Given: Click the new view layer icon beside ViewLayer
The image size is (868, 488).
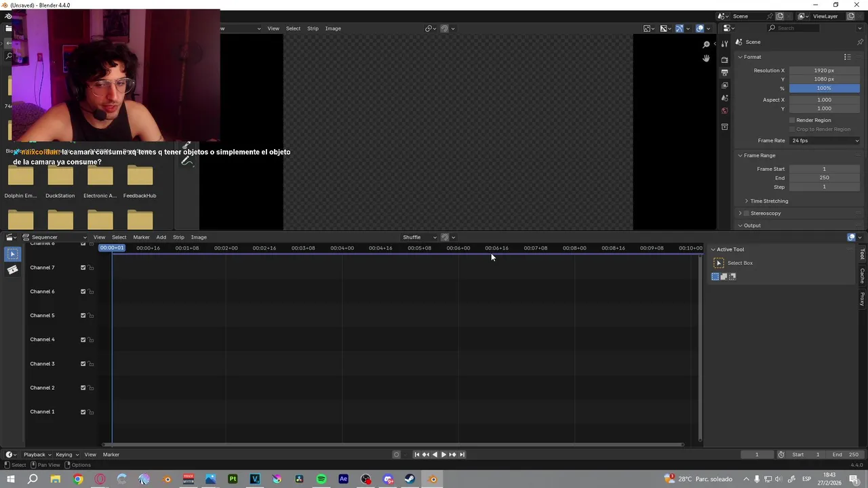Looking at the screenshot, I should pyautogui.click(x=851, y=16).
